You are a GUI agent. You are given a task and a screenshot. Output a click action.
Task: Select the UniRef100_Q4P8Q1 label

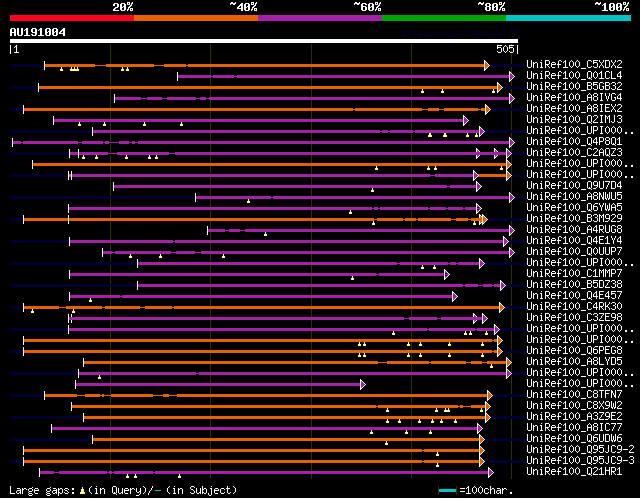click(x=574, y=141)
